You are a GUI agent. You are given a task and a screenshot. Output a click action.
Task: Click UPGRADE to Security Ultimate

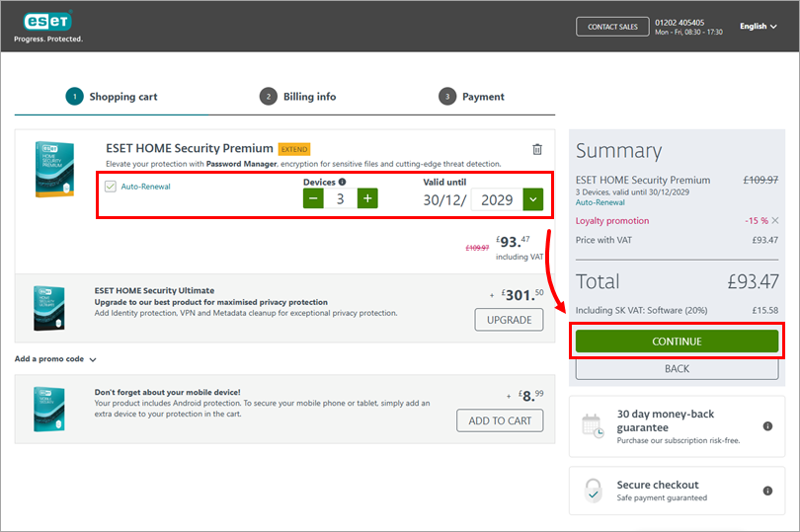(509, 320)
